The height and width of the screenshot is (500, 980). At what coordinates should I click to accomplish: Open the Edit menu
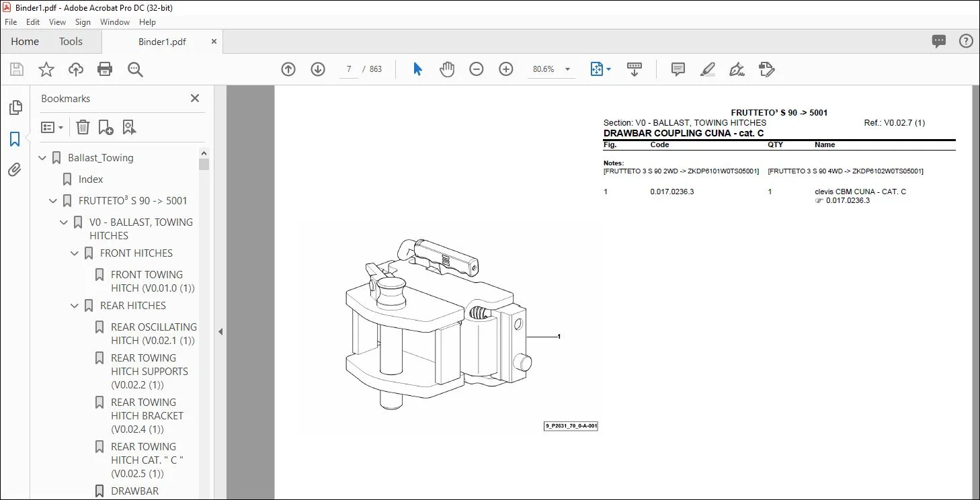[33, 22]
